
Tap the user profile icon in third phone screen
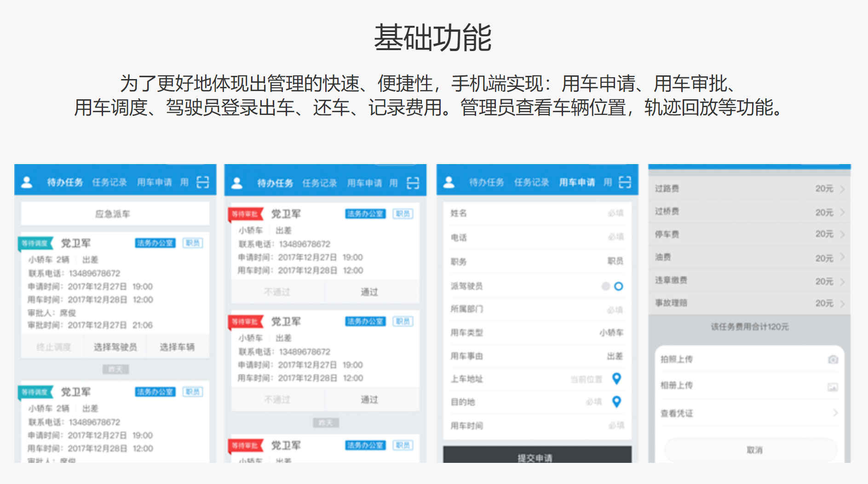click(x=449, y=182)
